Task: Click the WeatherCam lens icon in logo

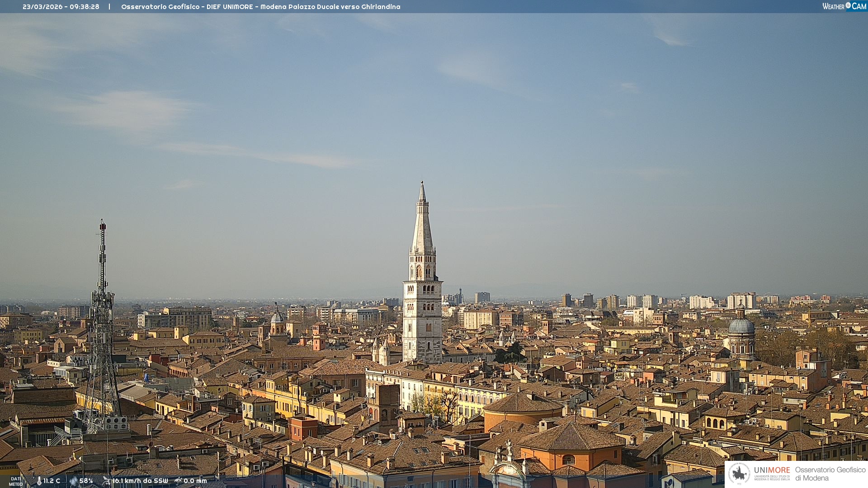Action: click(x=848, y=5)
